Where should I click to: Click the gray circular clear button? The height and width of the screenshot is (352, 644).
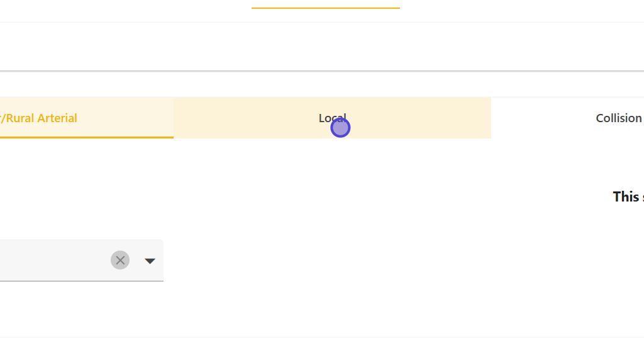click(120, 260)
